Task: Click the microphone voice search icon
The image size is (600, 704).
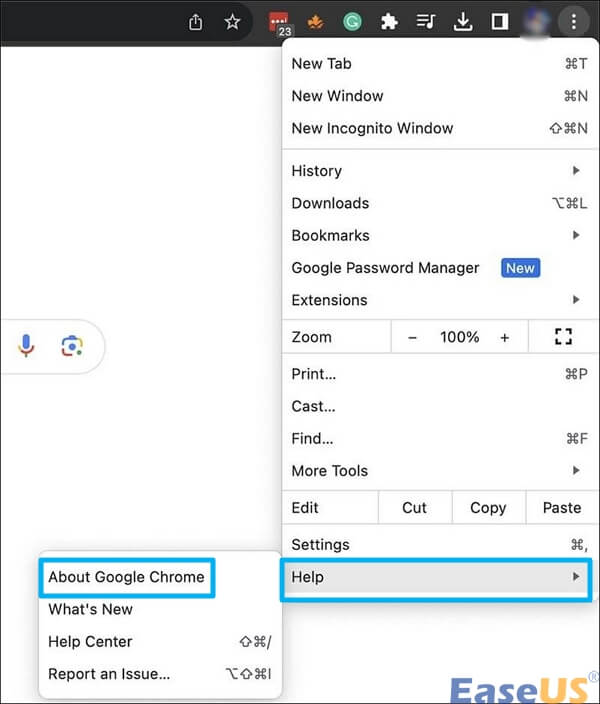Action: point(26,346)
